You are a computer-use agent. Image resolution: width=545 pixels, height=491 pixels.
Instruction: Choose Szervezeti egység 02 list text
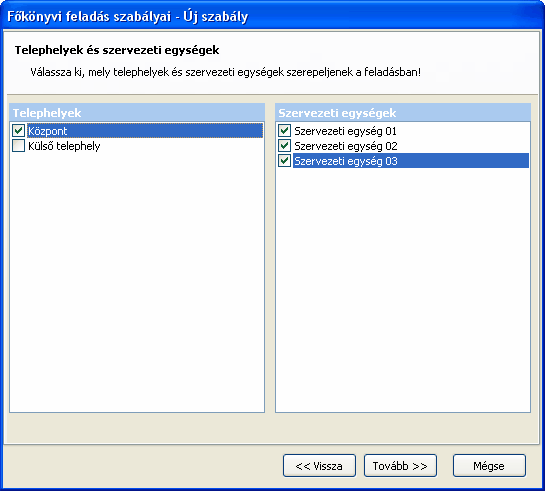[345, 146]
